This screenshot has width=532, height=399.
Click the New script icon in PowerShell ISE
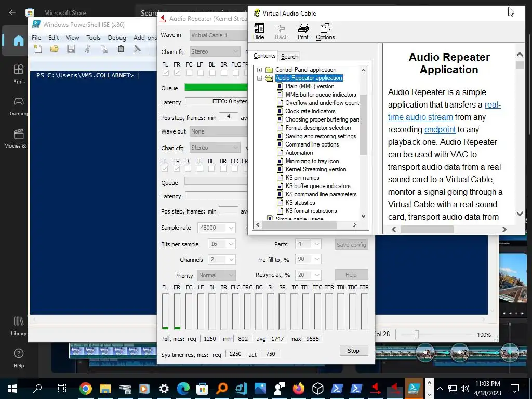pyautogui.click(x=38, y=49)
